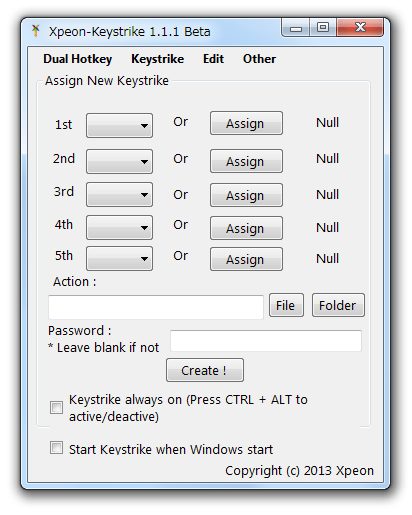This screenshot has width=412, height=515.
Task: Click the File button beside Action field
Action: tap(286, 305)
